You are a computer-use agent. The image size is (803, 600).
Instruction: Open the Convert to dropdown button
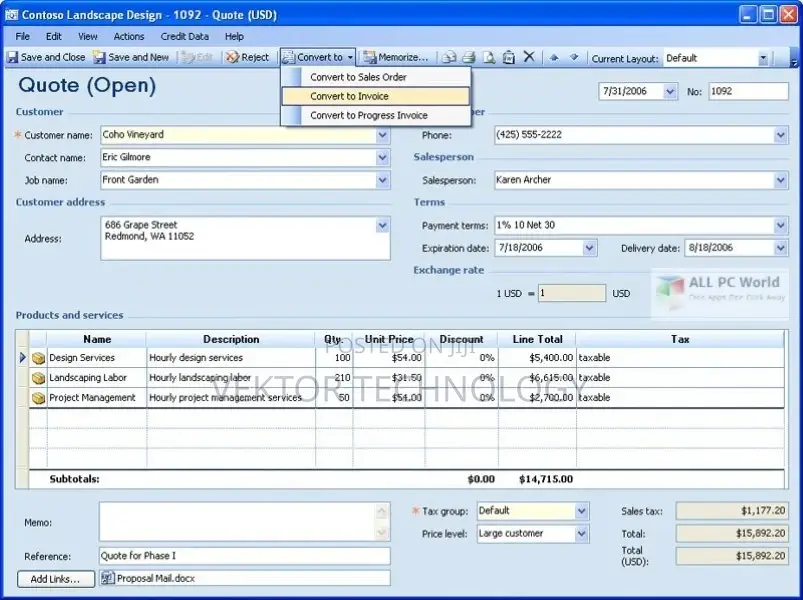tap(318, 57)
